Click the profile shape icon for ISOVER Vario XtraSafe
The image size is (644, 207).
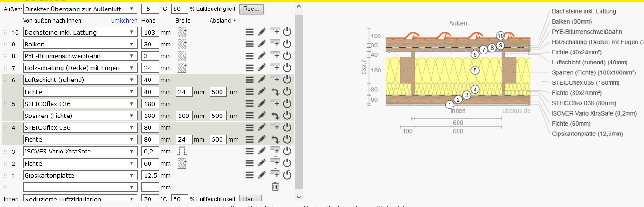(182, 152)
